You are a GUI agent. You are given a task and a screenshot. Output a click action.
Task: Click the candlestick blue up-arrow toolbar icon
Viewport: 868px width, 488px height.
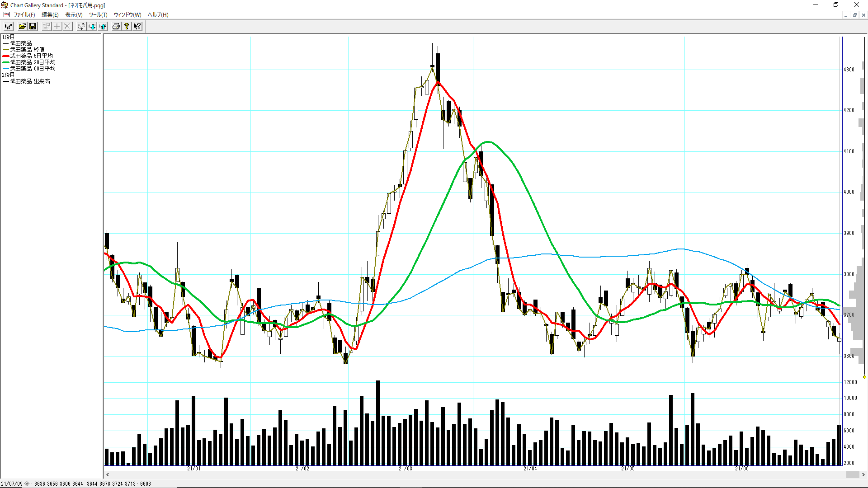[103, 26]
